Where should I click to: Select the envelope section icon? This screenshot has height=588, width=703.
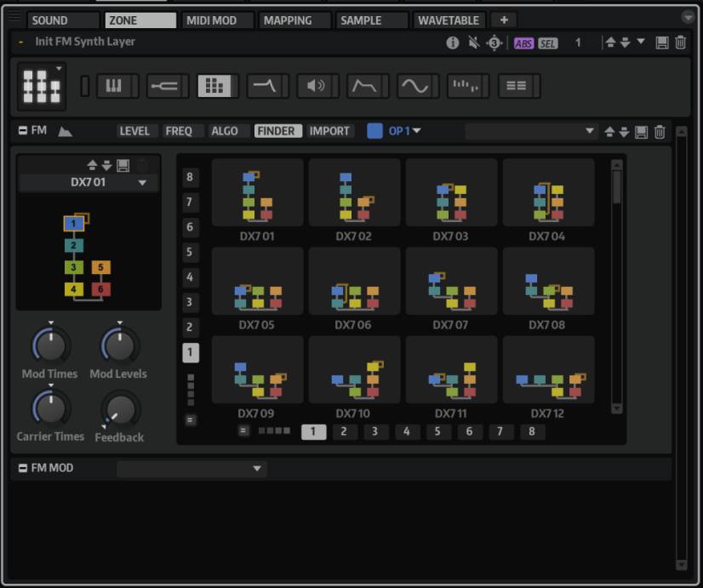pyautogui.click(x=365, y=85)
